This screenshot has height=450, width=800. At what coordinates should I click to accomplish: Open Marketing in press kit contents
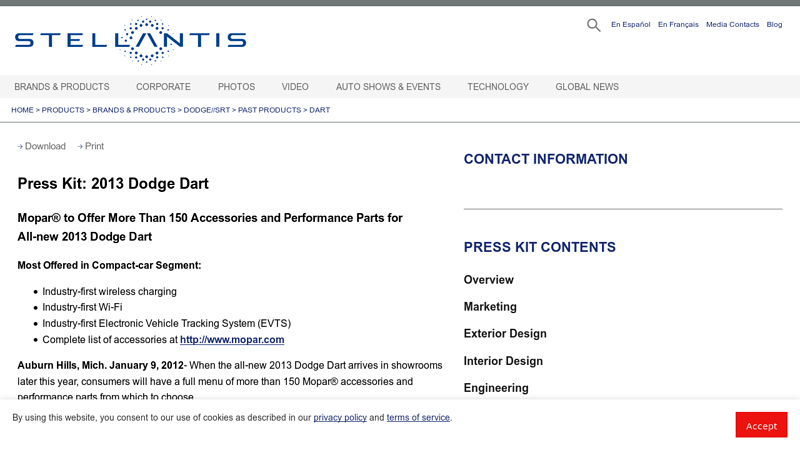(490, 307)
